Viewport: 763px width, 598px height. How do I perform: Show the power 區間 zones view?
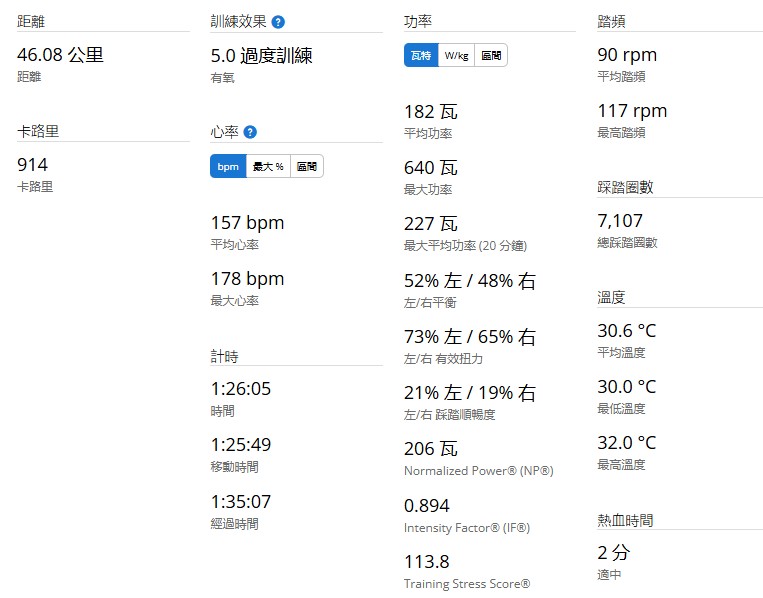pos(490,56)
